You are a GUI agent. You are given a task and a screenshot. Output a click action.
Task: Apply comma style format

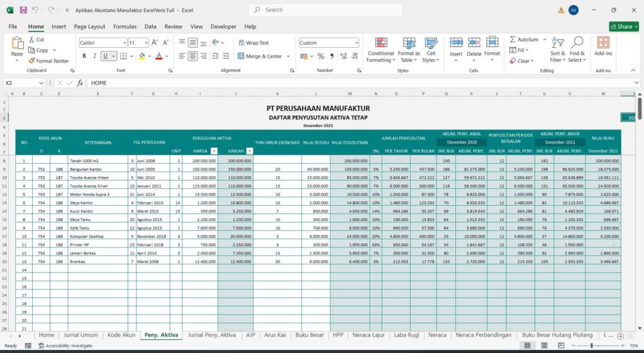point(331,56)
